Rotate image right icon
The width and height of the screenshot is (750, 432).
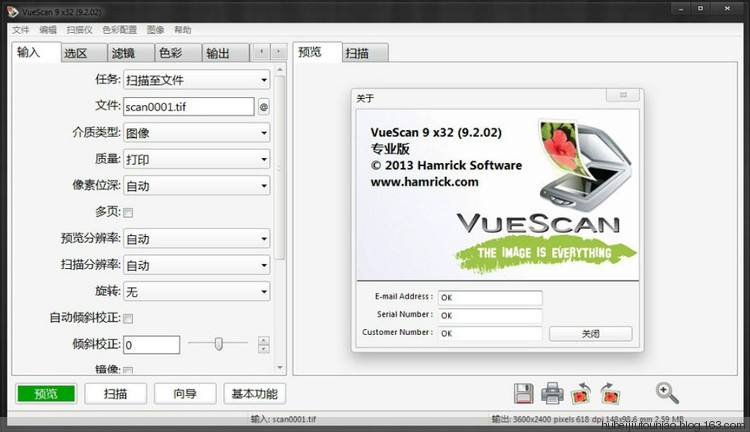[610, 394]
